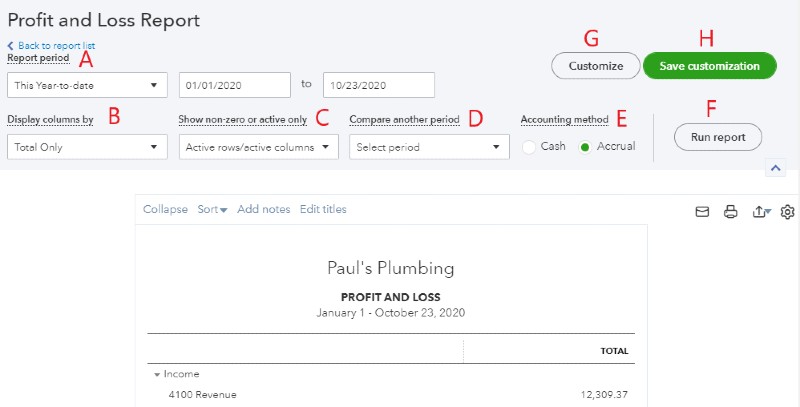This screenshot has width=800, height=407.
Task: Select the Cash accounting method
Action: [529, 147]
